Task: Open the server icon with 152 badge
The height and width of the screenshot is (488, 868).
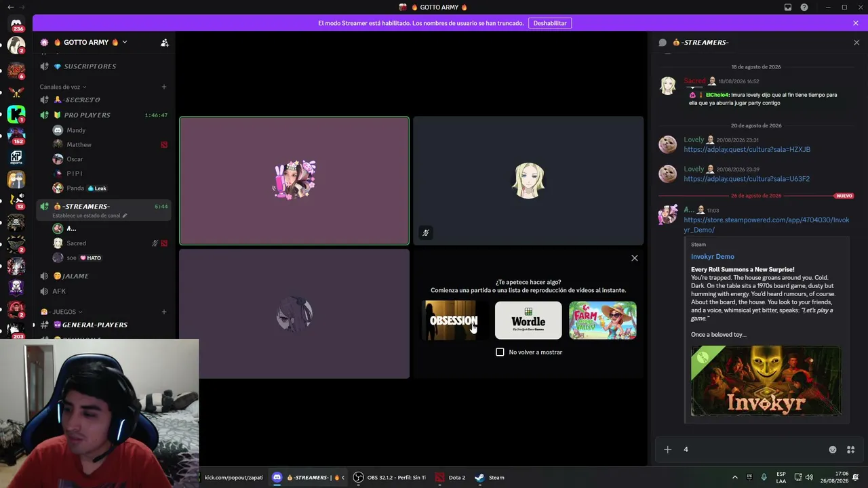Action: (x=16, y=136)
